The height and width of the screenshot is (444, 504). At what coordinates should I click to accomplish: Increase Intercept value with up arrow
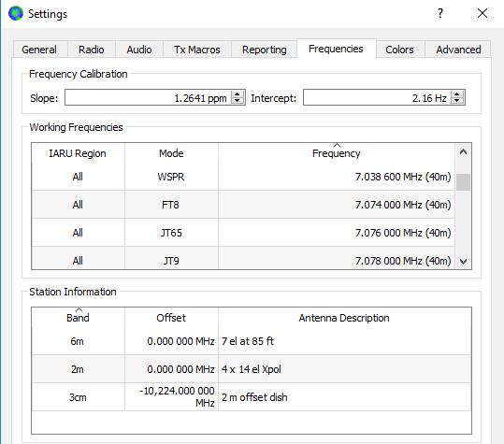457,94
